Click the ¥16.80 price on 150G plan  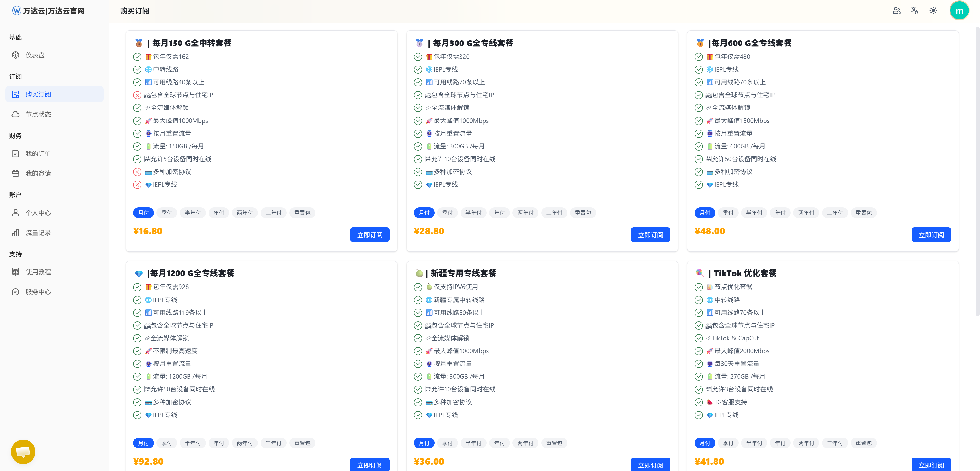pyautogui.click(x=148, y=231)
